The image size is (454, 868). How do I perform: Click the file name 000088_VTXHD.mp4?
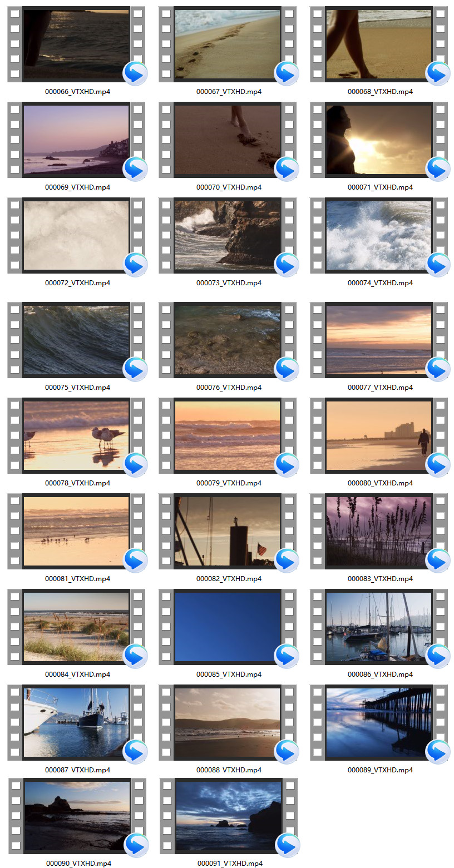[229, 770]
